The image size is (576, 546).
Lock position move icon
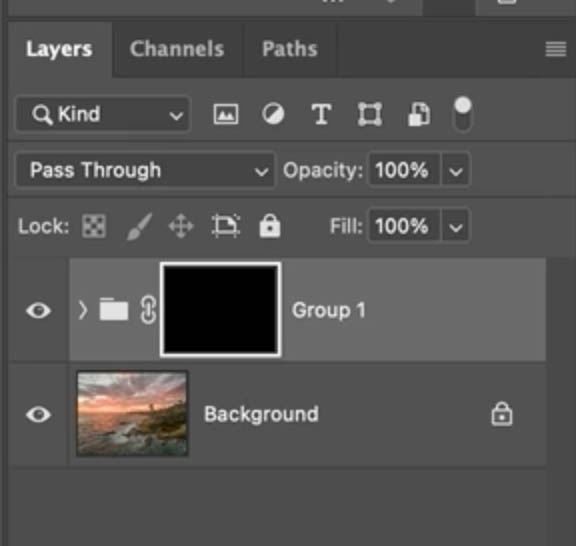click(181, 226)
